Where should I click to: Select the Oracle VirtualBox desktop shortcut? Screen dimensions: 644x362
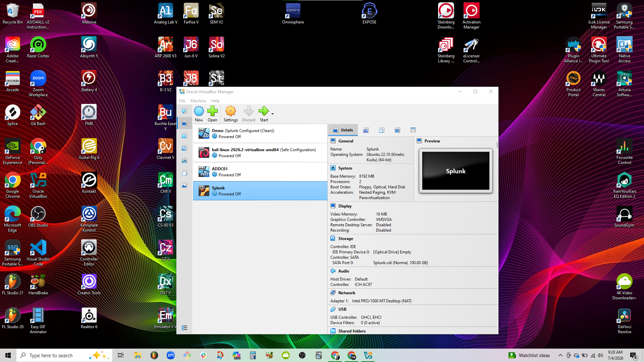click(x=38, y=185)
